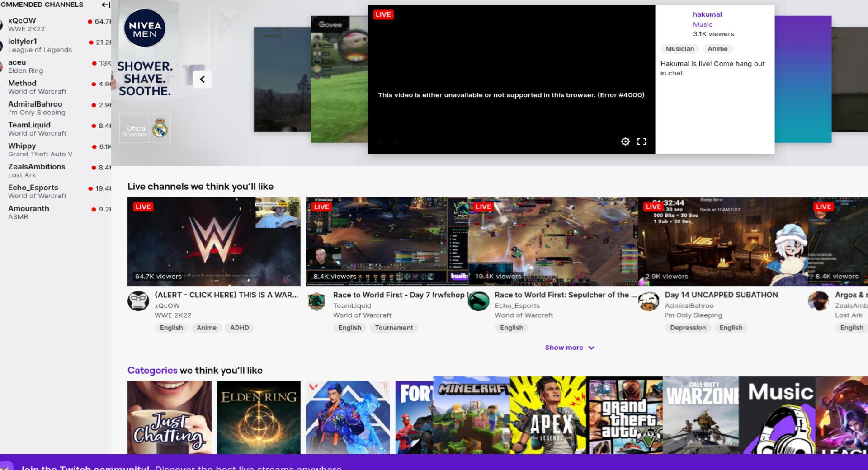This screenshot has height=470, width=868.
Task: Select Depression tag on AdmiralBahroo stream
Action: pyautogui.click(x=688, y=328)
